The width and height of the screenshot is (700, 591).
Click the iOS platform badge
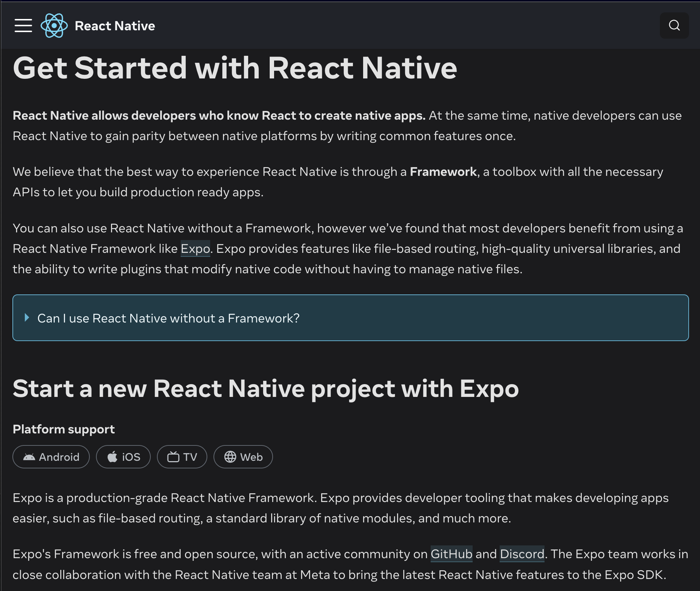click(123, 457)
